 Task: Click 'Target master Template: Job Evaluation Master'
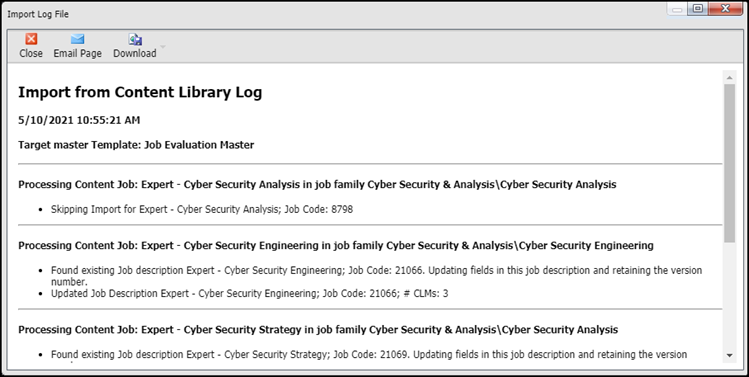coord(136,145)
